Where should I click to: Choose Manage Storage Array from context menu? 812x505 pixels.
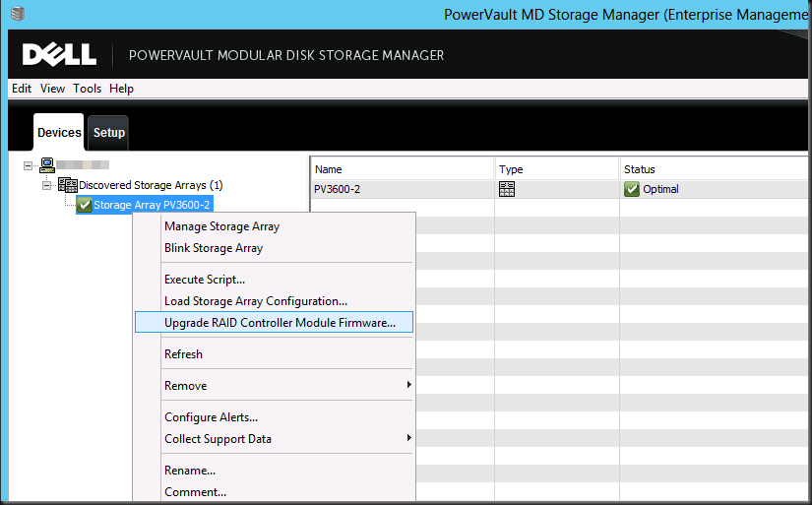(x=274, y=226)
